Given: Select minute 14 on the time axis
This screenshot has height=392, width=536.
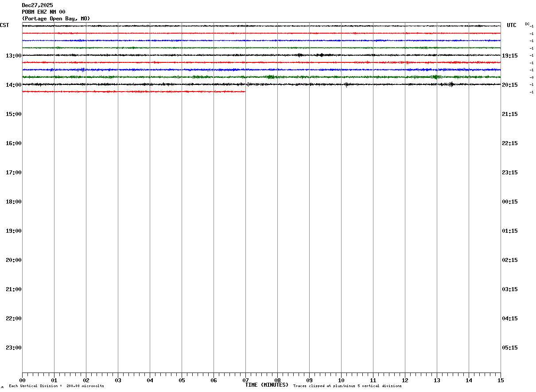Looking at the screenshot, I should coord(469,380).
